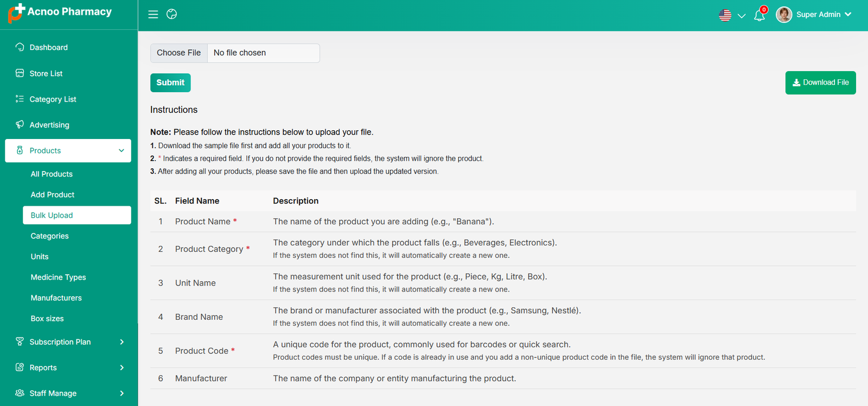Click the Category List sidebar icon

[x=20, y=99]
